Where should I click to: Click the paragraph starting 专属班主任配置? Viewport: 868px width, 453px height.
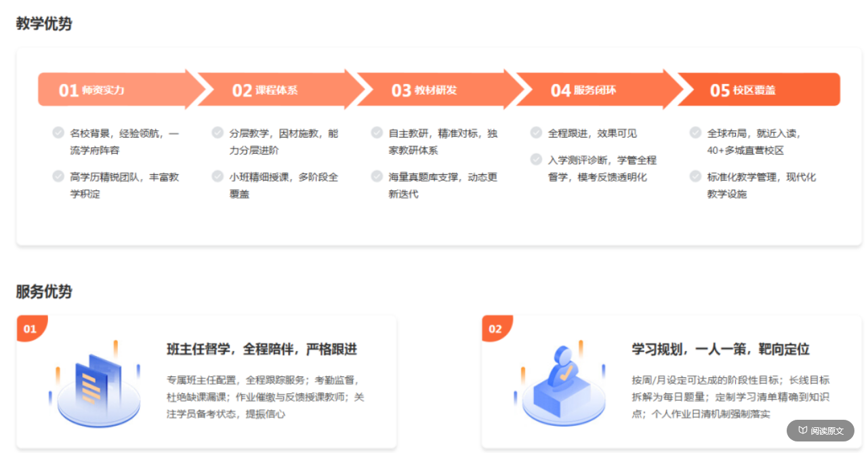point(266,397)
